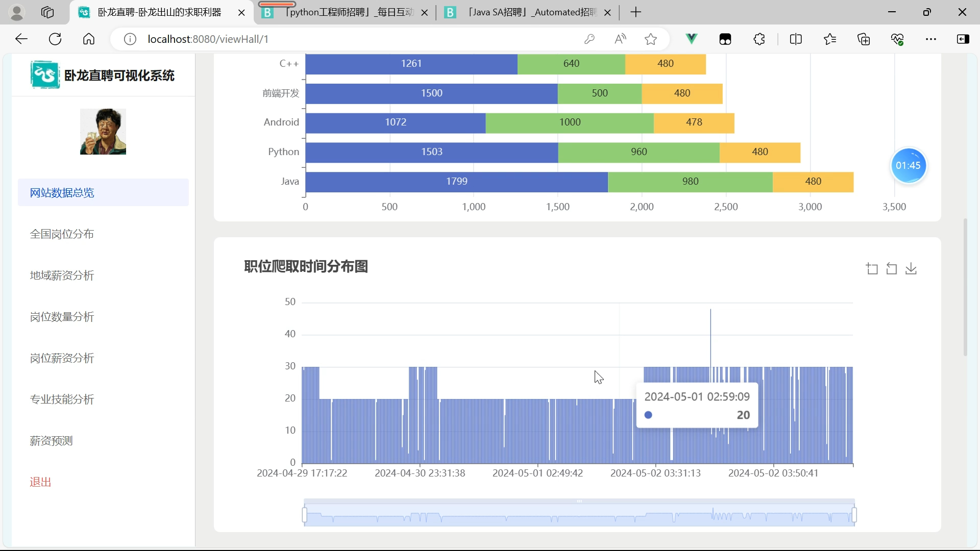Open the browser sidebar toggle icon
980x551 pixels.
(963, 39)
